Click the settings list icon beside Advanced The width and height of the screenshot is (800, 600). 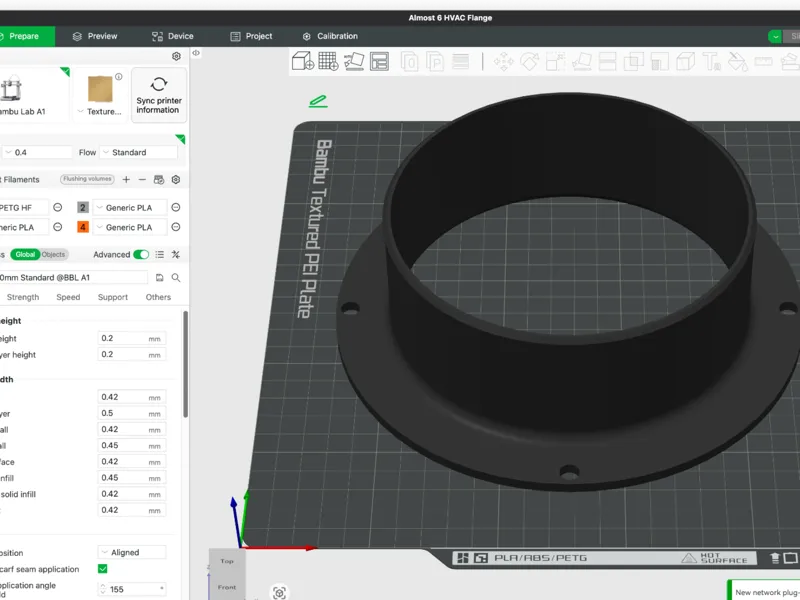coord(160,255)
